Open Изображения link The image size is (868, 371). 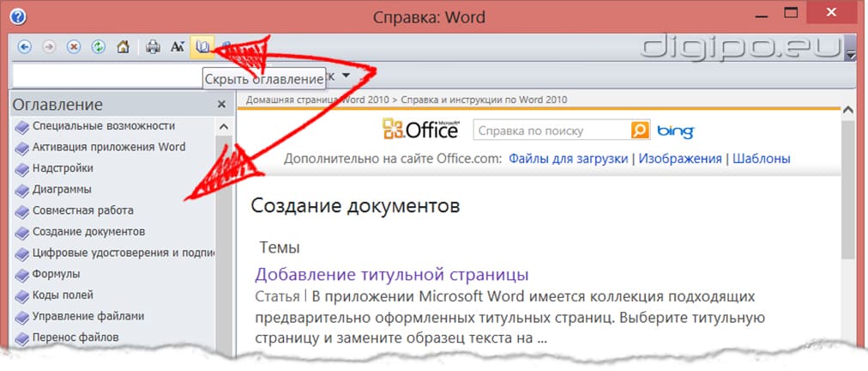click(x=680, y=159)
